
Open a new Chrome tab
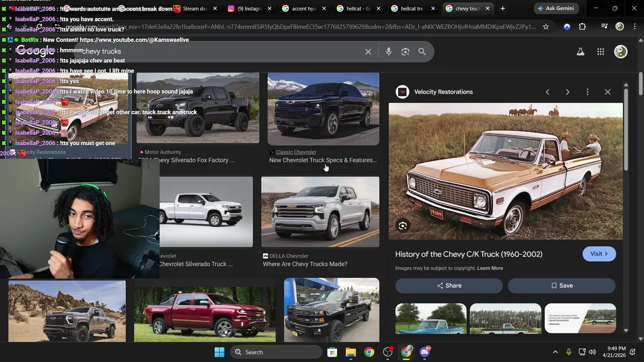coord(503,9)
